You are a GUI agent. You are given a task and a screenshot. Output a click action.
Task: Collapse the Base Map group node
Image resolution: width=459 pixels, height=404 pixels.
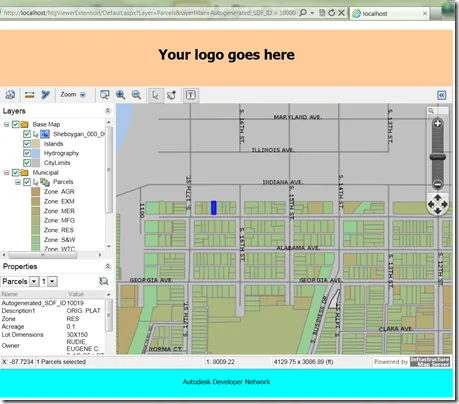(6, 124)
